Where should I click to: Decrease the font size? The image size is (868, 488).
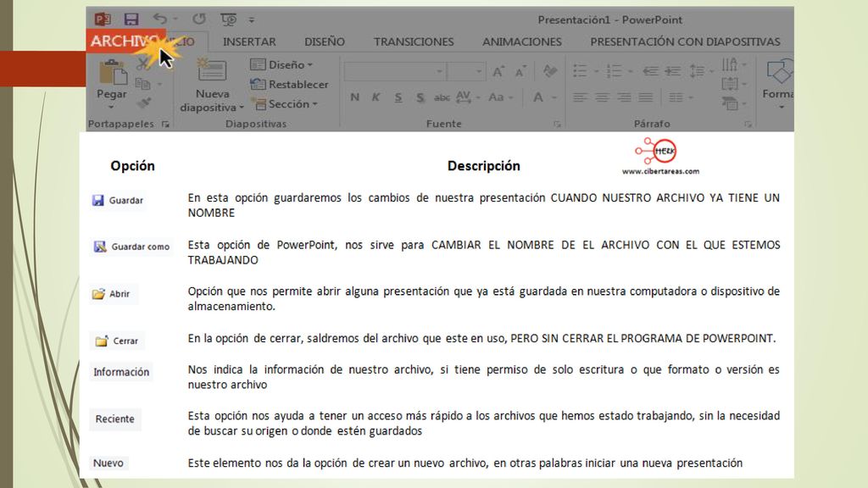[x=520, y=71]
